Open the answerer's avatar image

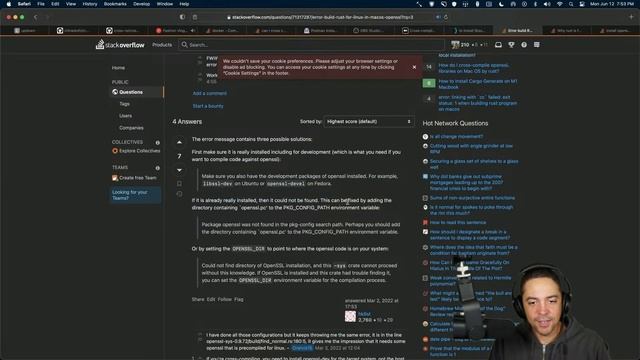pyautogui.click(x=350, y=316)
